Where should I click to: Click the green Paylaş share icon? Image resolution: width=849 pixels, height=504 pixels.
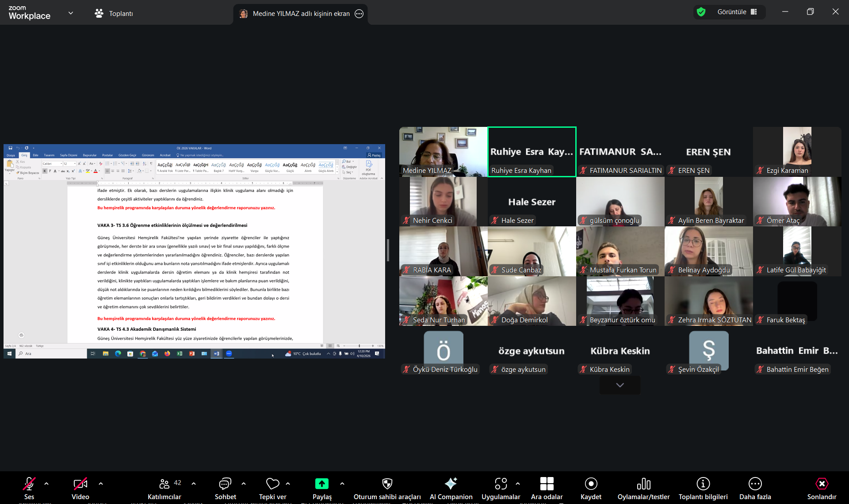321,484
